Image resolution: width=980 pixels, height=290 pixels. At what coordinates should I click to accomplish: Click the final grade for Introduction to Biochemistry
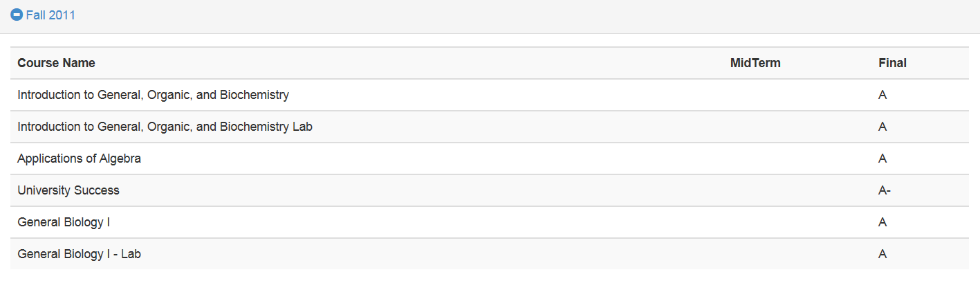pyautogui.click(x=882, y=95)
